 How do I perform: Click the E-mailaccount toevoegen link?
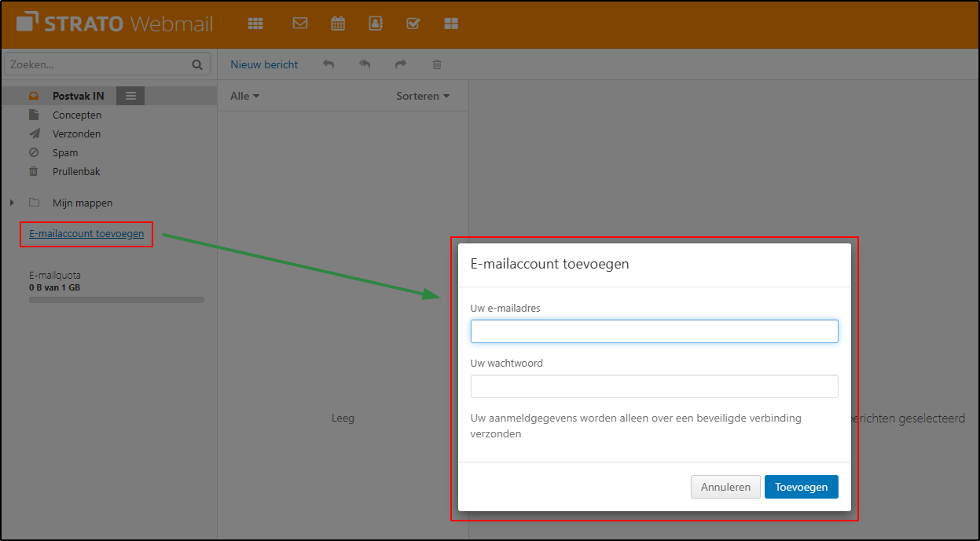click(x=86, y=234)
